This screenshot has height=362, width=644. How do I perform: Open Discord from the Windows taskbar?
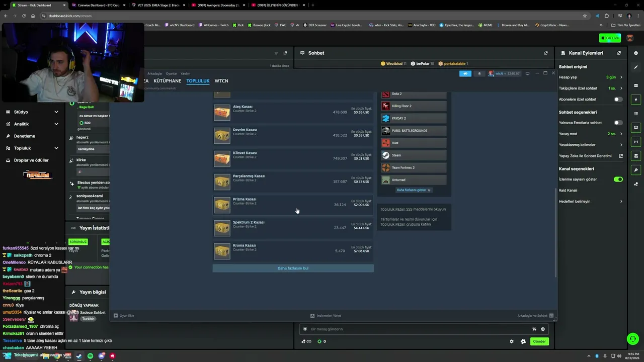[x=102, y=356]
